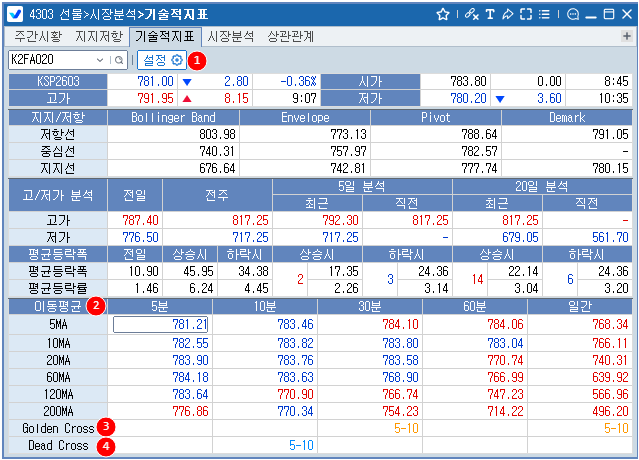Click the capture frame bracket icon
The width and height of the screenshot is (639, 460).
click(x=524, y=15)
